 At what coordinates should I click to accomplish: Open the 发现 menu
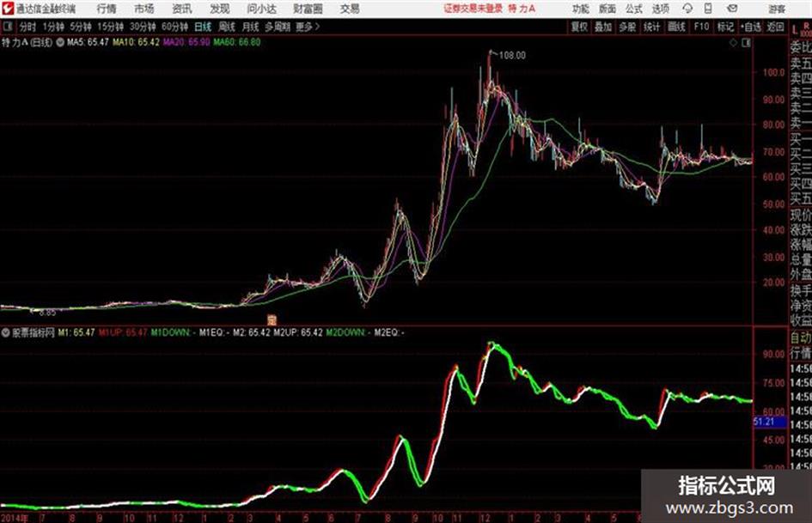coord(220,9)
